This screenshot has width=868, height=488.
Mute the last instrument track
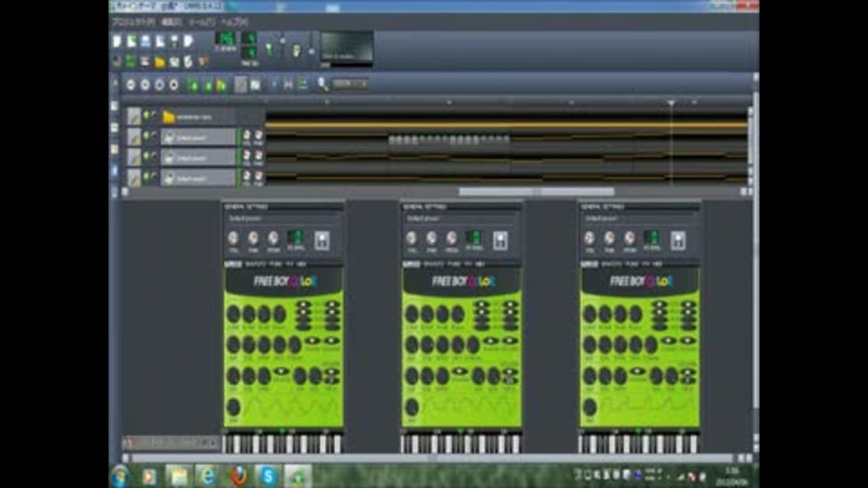point(146,176)
